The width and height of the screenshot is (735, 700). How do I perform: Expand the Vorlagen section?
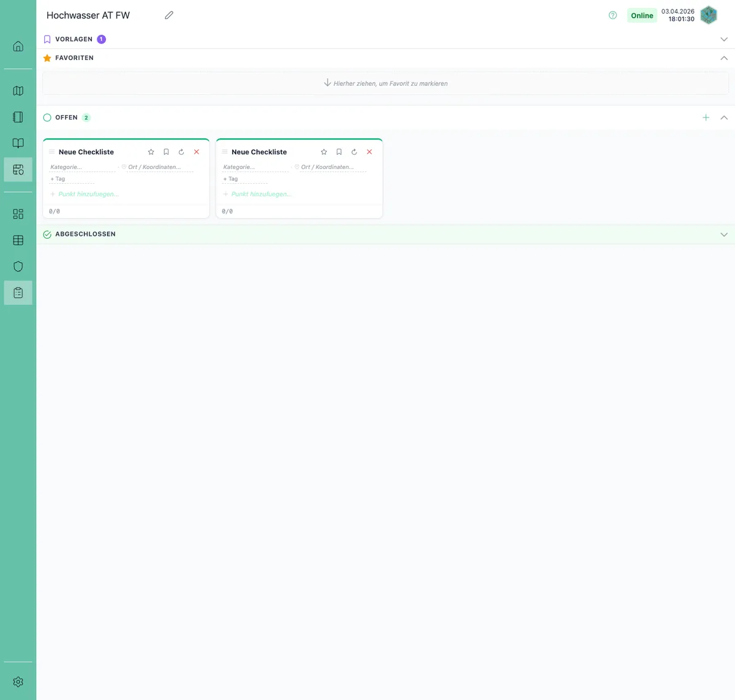(x=724, y=39)
